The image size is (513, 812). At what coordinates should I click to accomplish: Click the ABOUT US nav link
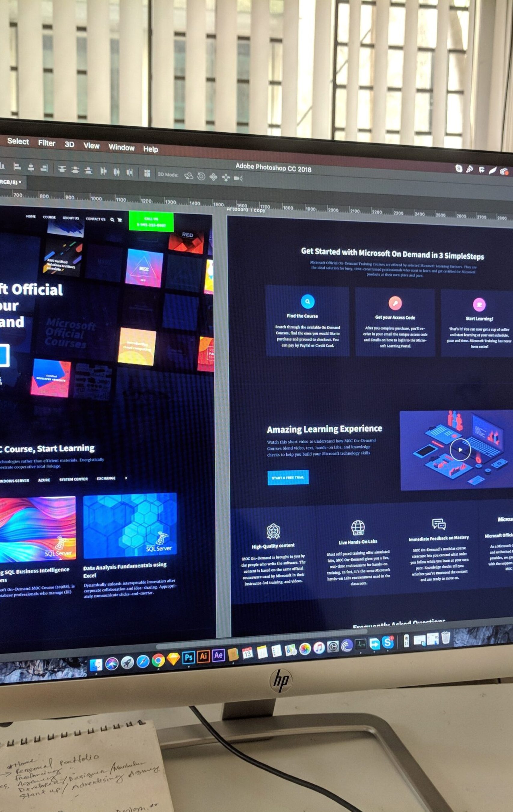tap(71, 218)
